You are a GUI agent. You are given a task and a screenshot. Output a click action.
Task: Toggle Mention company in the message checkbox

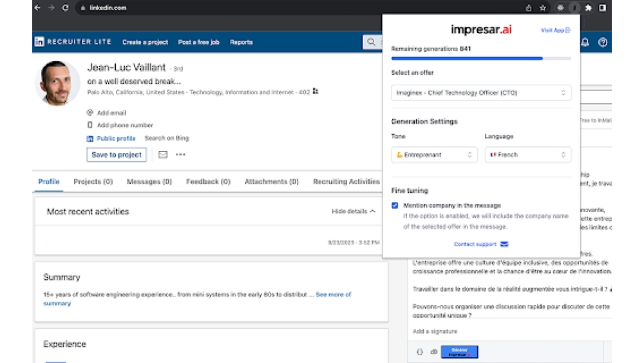[395, 205]
